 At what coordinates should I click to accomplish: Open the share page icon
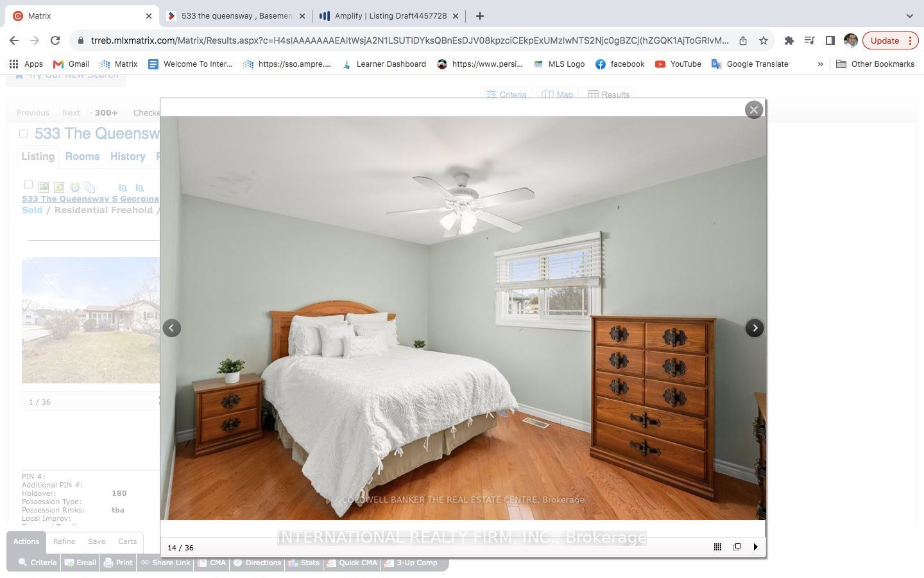pos(743,40)
